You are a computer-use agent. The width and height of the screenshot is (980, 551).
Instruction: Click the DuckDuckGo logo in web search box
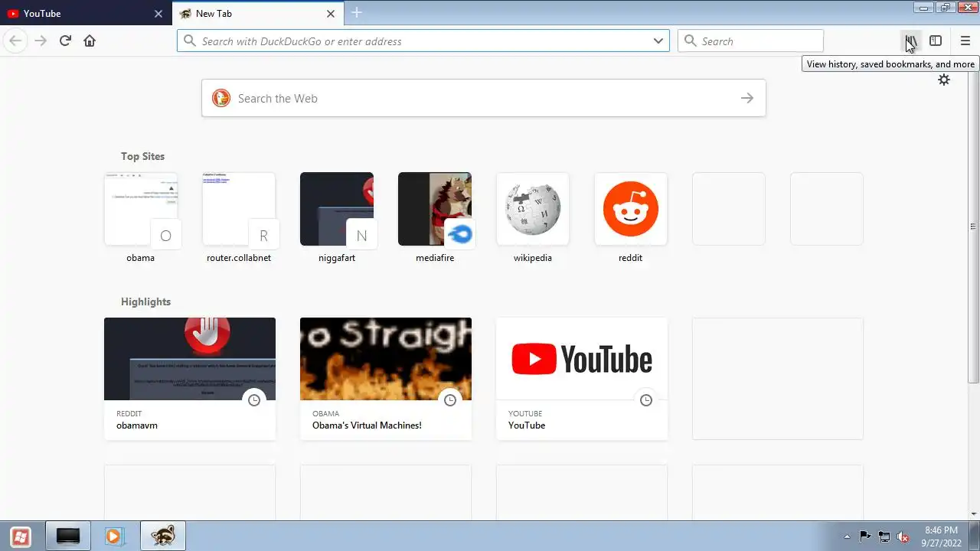221,98
